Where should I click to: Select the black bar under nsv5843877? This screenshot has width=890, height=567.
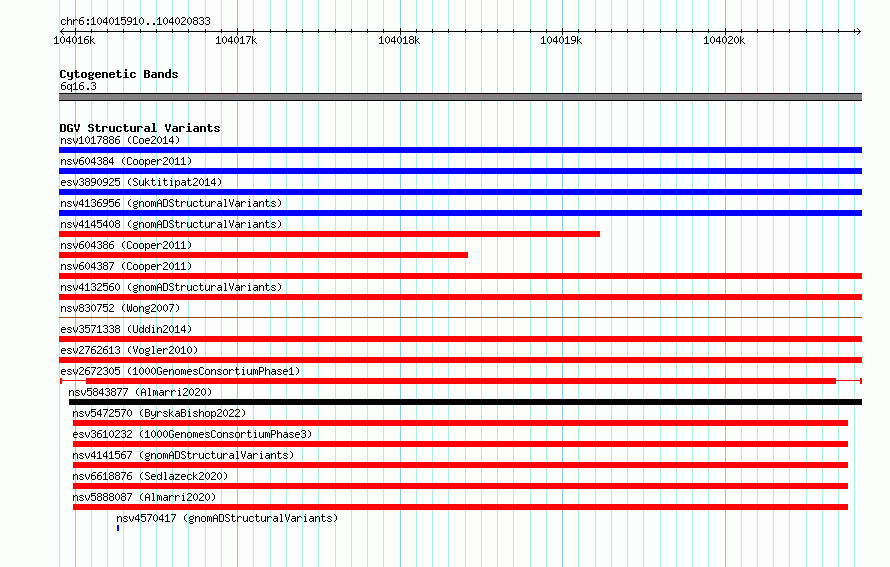coord(465,402)
